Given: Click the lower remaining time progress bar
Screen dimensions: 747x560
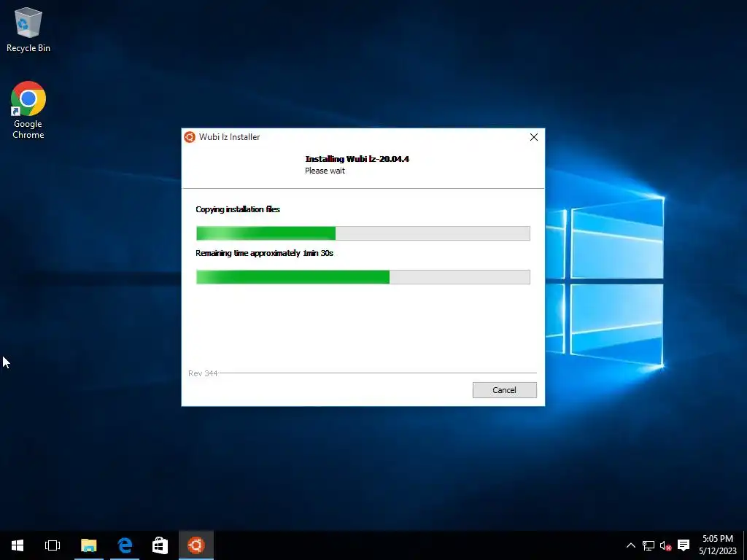Looking at the screenshot, I should point(363,277).
